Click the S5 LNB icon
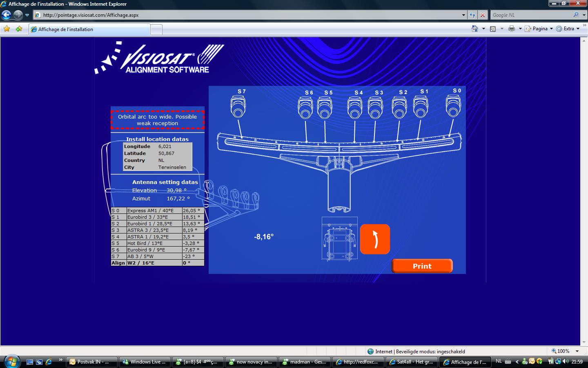This screenshot has width=588, height=368. coord(325,108)
